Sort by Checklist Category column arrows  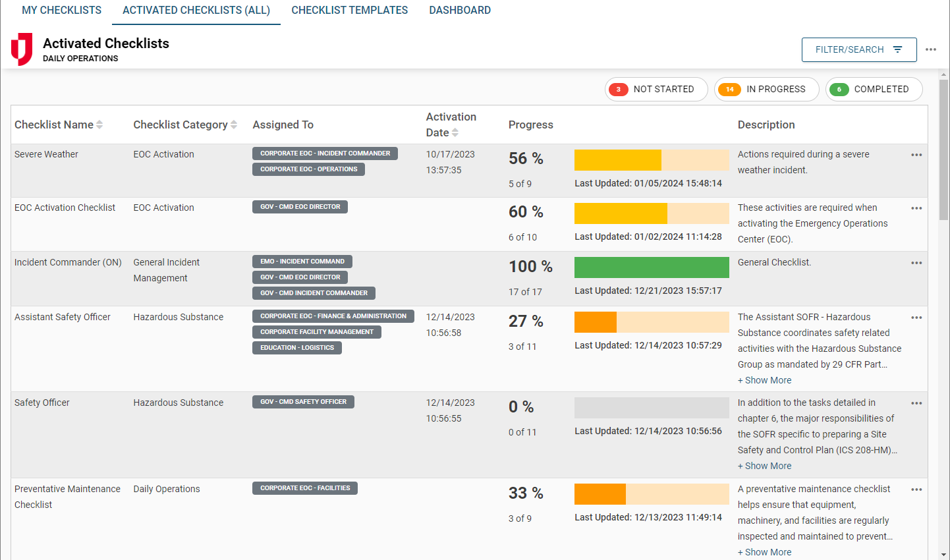[x=234, y=125]
